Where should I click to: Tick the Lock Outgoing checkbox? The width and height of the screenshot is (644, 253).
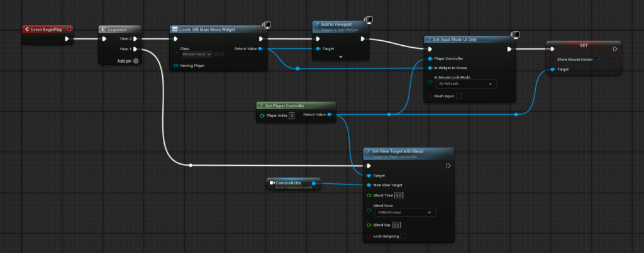tap(403, 236)
